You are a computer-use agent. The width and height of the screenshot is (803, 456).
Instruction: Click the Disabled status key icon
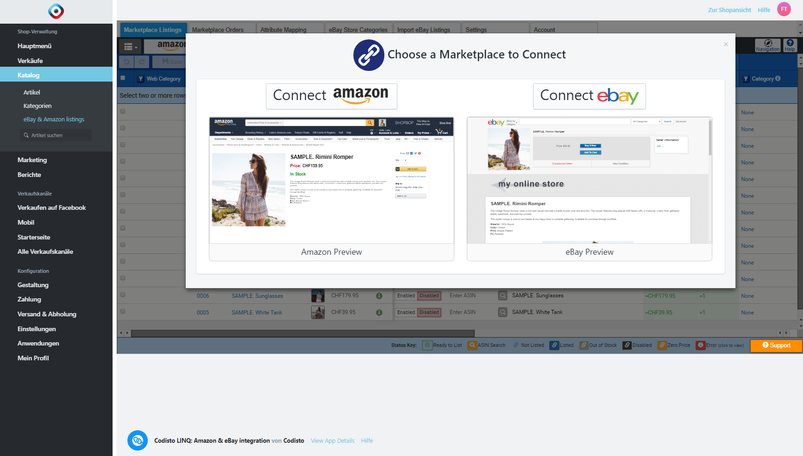click(x=627, y=345)
